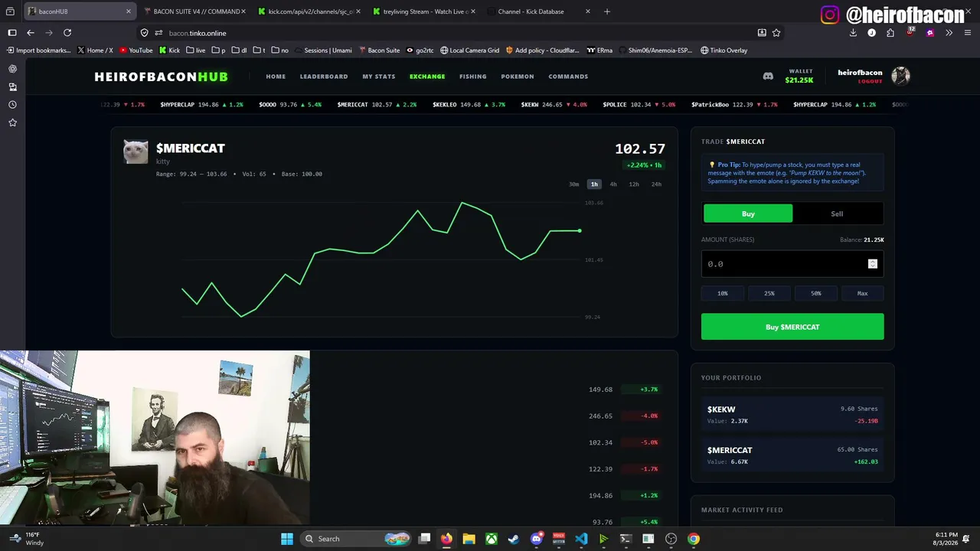Click the heirofbacon profile avatar
Image resolution: width=980 pixels, height=551 pixels.
pyautogui.click(x=900, y=76)
